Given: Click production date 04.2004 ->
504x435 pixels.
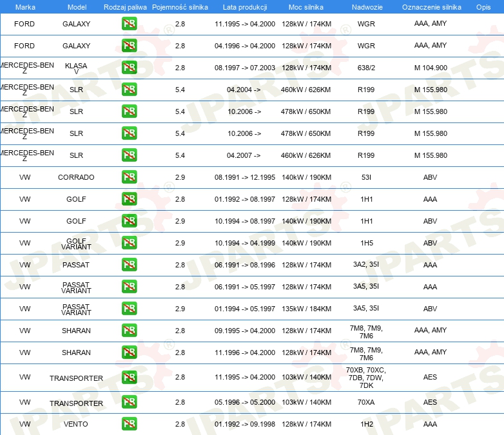Looking at the screenshot, I should pos(244,90).
